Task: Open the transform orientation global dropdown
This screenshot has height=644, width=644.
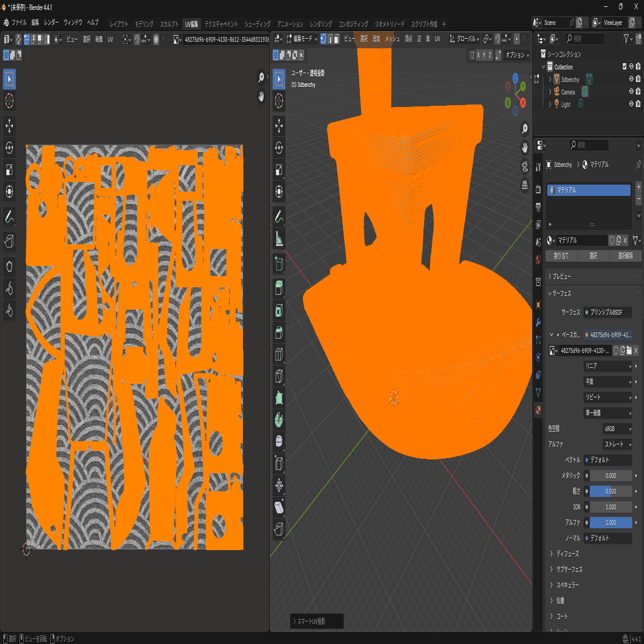Action: pyautogui.click(x=464, y=39)
